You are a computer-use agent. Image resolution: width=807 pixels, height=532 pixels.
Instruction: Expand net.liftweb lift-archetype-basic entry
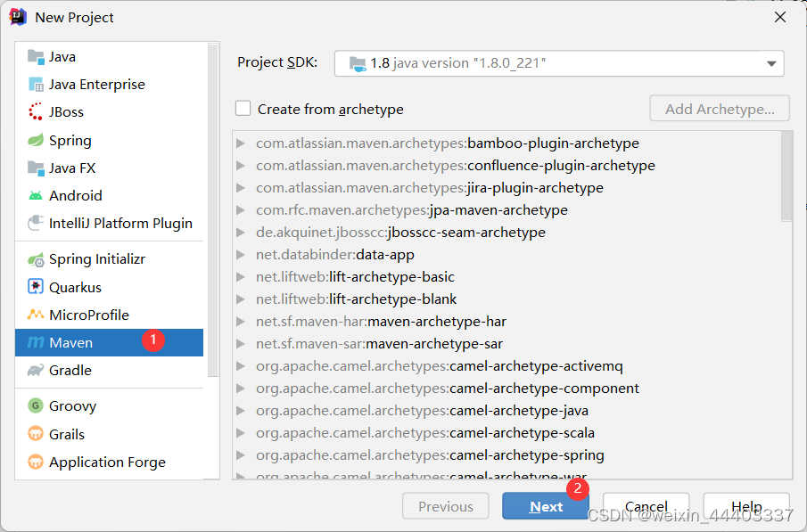[x=241, y=277]
